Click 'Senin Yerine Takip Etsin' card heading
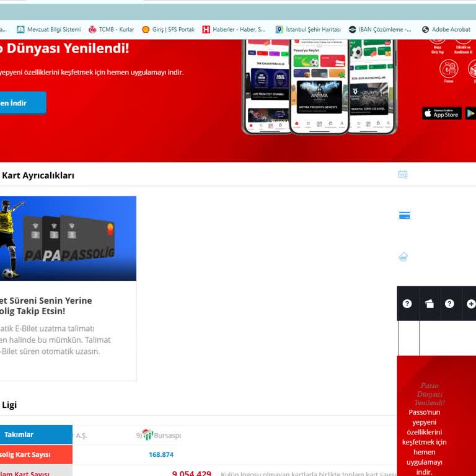The height and width of the screenshot is (476, 476). (46, 306)
